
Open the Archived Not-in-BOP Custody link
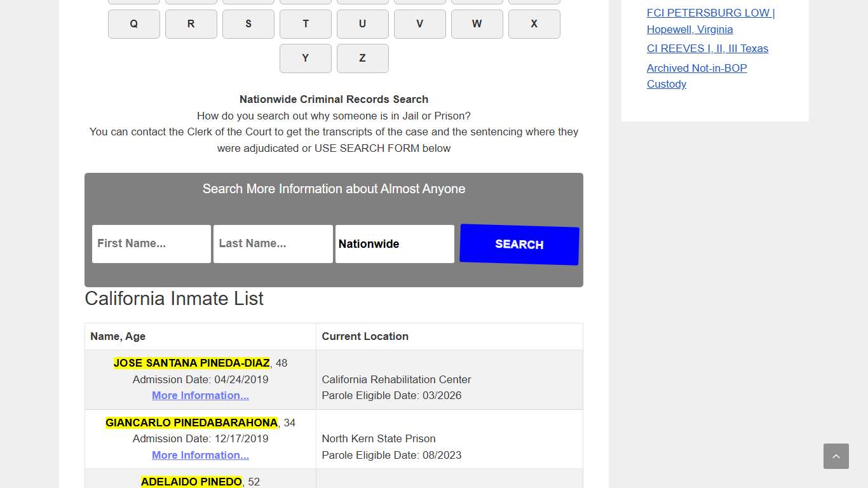(x=696, y=76)
